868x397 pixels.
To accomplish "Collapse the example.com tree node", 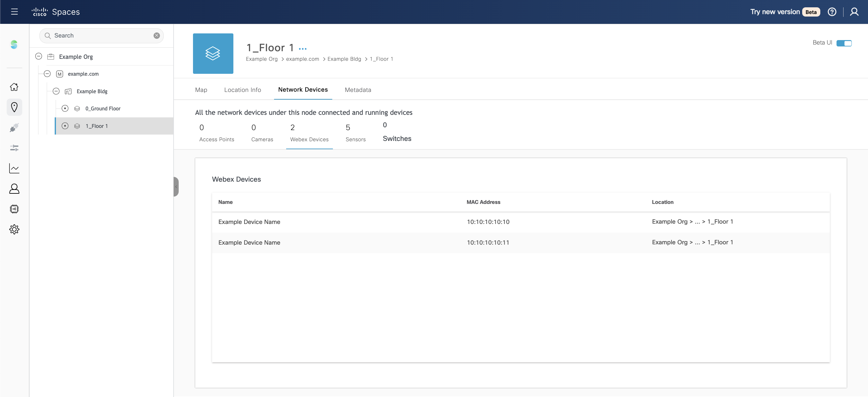I will 47,74.
